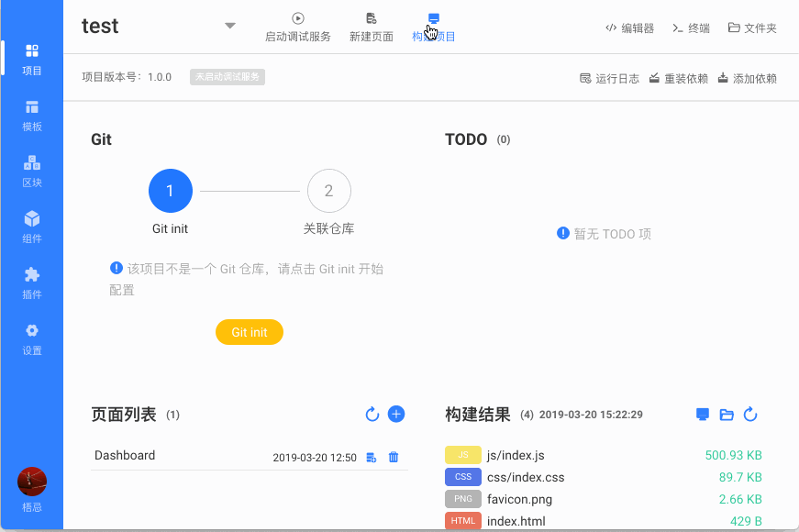The height and width of the screenshot is (532, 799).
Task: Open the 编辑器 editor
Action: pyautogui.click(x=630, y=28)
